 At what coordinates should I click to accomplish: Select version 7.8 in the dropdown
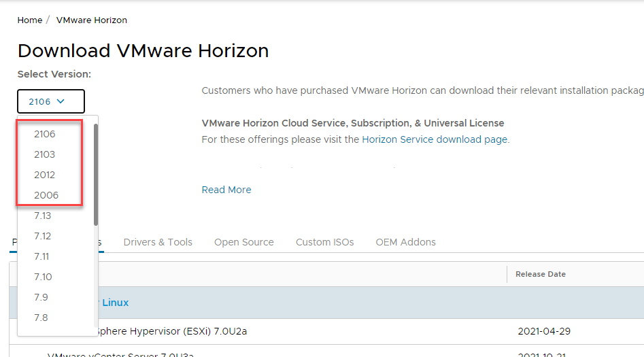pyautogui.click(x=41, y=318)
